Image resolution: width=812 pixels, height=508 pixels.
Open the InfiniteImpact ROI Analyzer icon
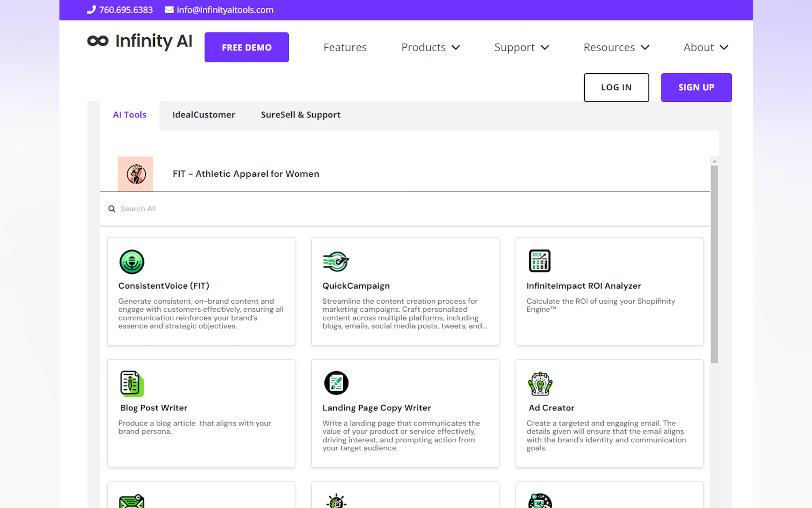(x=539, y=261)
